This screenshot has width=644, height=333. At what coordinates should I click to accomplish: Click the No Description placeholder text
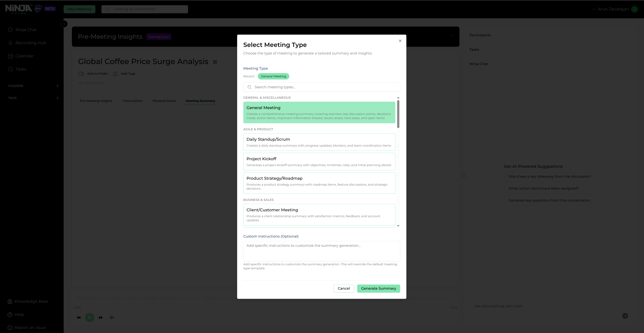91,83
